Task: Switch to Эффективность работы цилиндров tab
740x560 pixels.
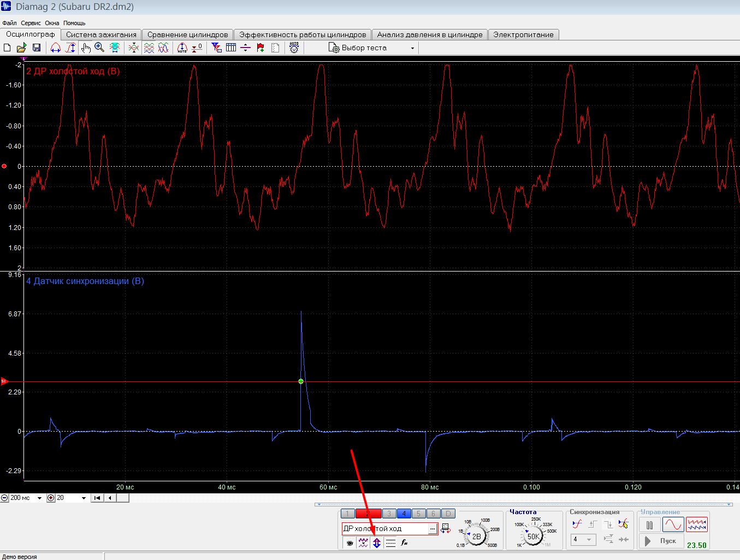Action: tap(303, 34)
